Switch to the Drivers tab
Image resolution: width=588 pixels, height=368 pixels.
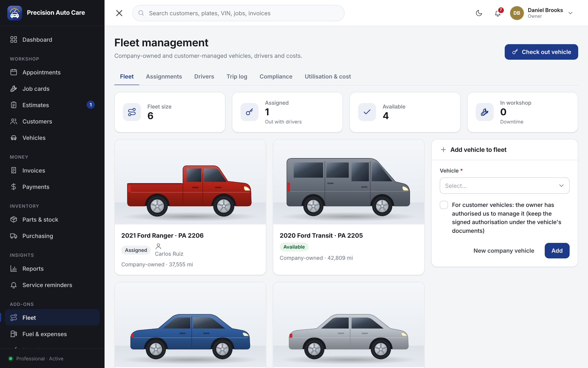coord(204,77)
